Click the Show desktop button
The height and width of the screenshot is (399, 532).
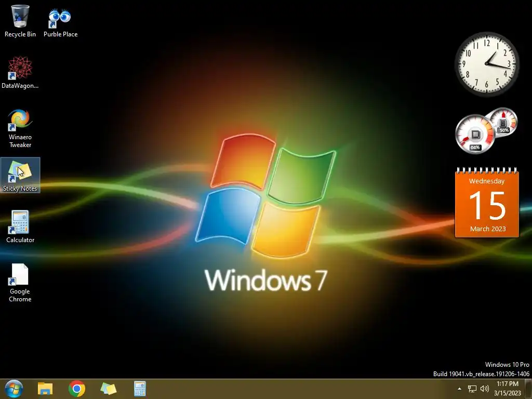point(528,389)
